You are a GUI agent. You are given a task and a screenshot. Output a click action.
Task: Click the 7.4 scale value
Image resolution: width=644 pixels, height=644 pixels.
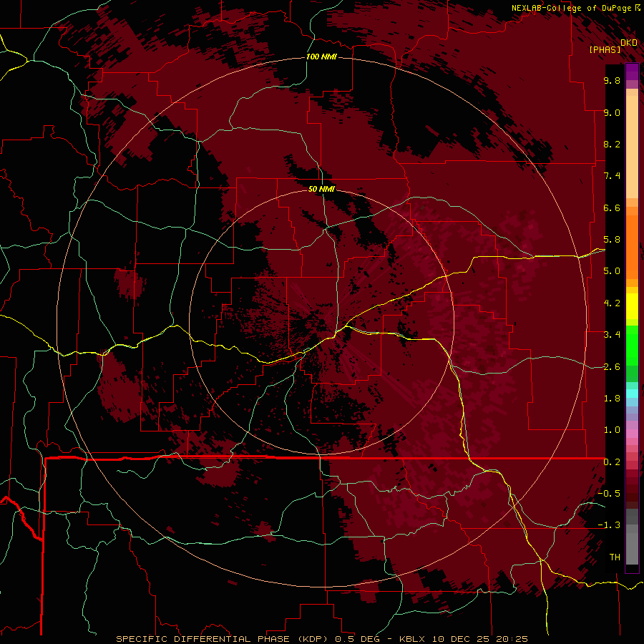(x=612, y=176)
